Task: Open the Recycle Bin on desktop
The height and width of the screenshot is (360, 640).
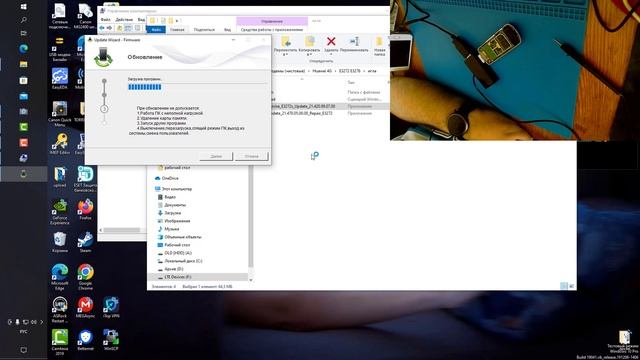Action: [60, 242]
